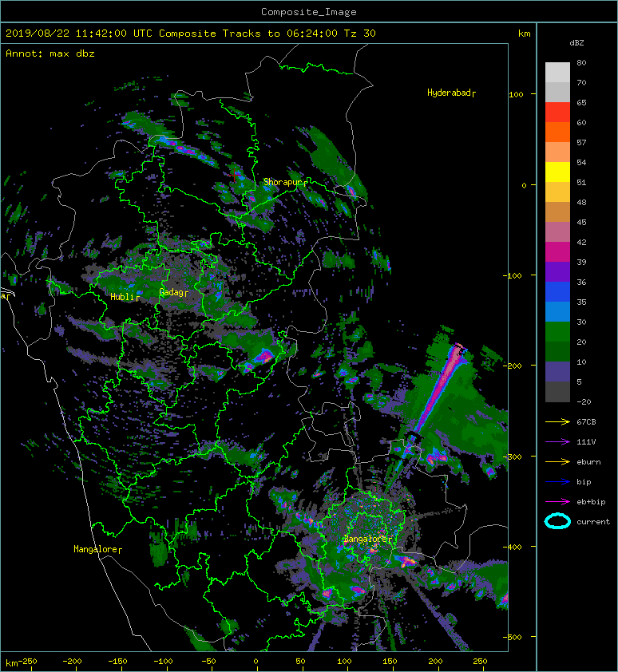Viewport: 618px width, 672px height.
Task: Select the red 65 dBZ color swatch
Action: pos(557,112)
